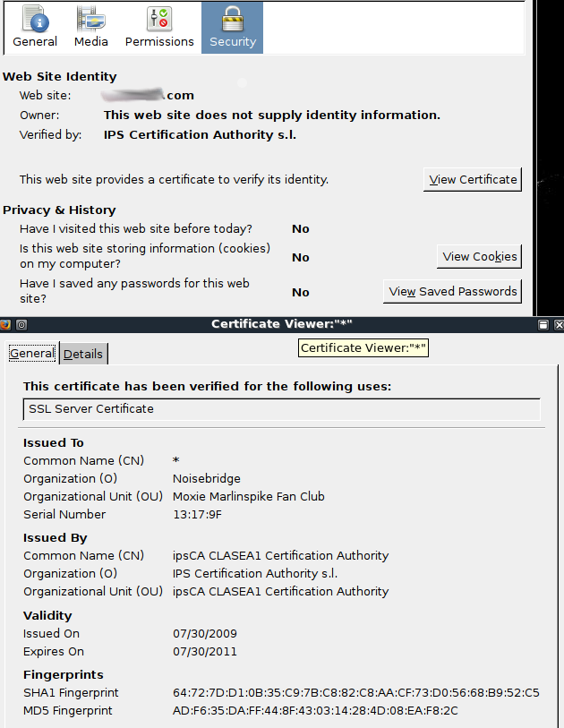Click the Fingerprints heading

(x=64, y=674)
